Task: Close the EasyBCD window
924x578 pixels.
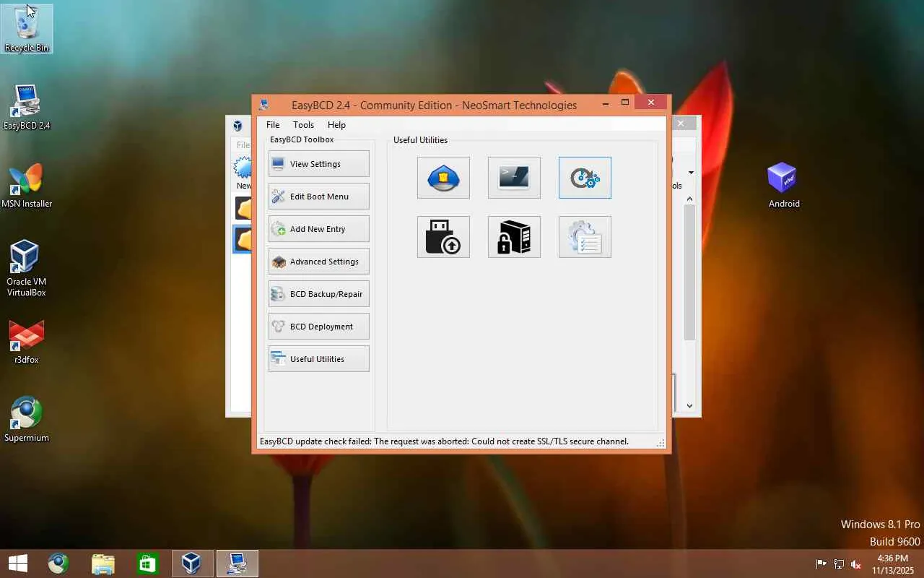Action: (651, 103)
